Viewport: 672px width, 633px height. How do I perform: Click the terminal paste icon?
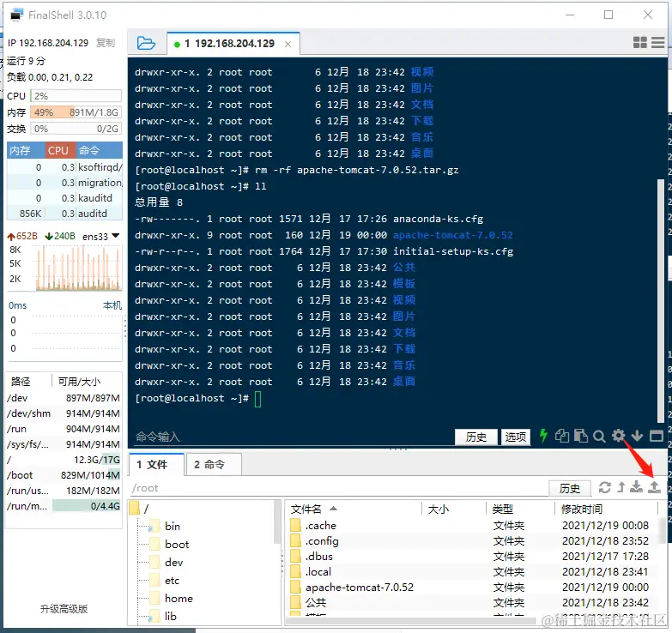click(580, 436)
